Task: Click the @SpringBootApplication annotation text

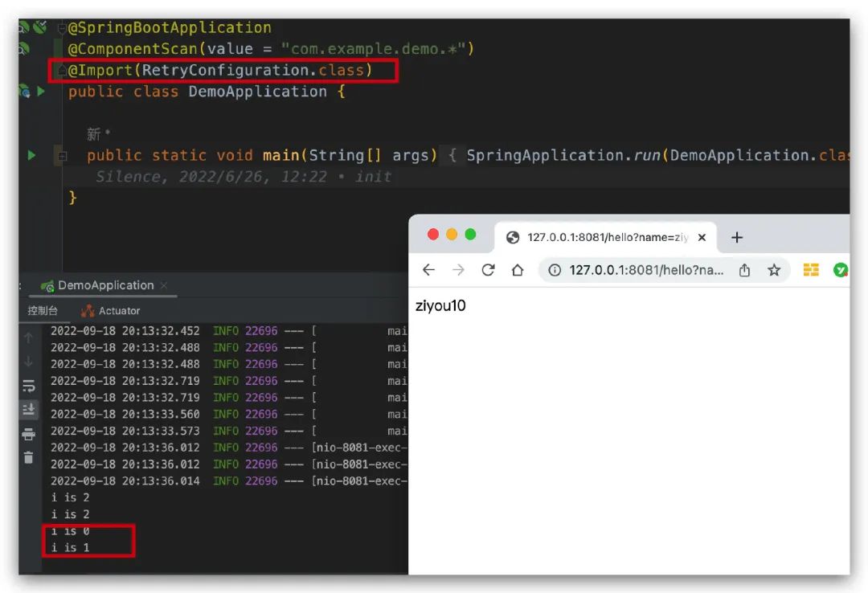Action: coord(170,27)
